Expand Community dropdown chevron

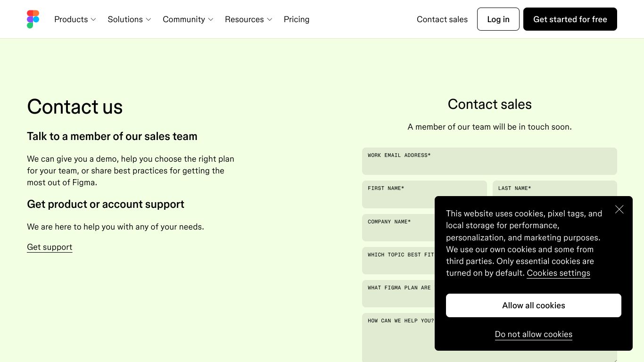click(x=211, y=20)
